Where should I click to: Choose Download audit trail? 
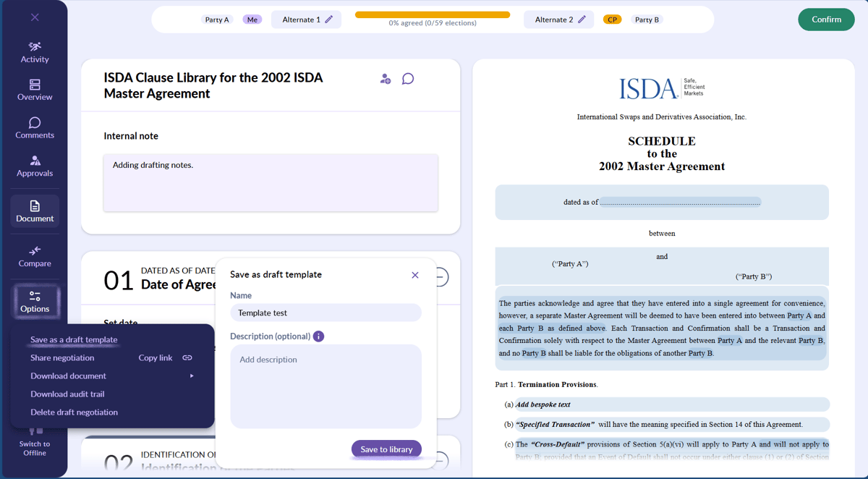[67, 394]
